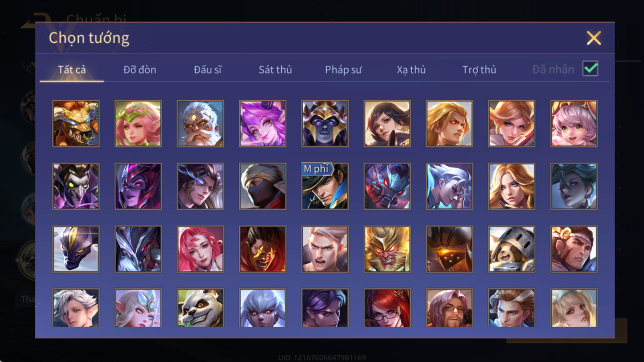Pick the dark iron helmet glowing hero

449,249
